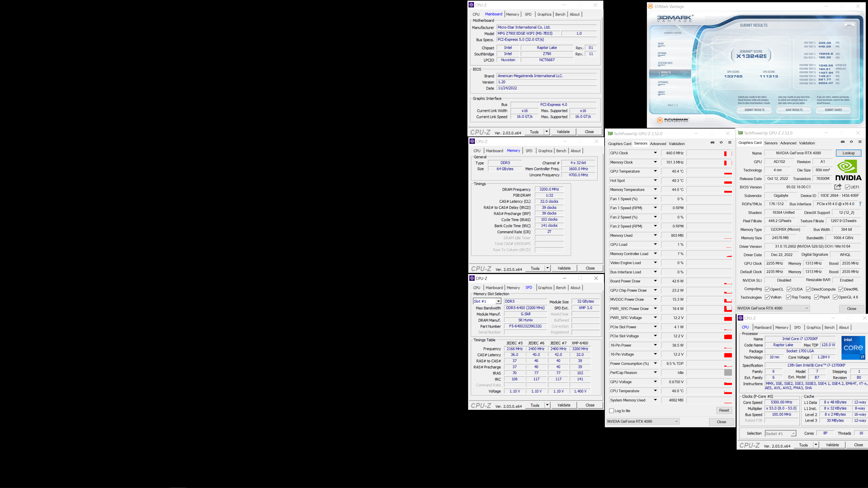The width and height of the screenshot is (868, 488).
Task: Select SYSTEM INFO in 3DMark Vantage menu
Action: (665, 63)
